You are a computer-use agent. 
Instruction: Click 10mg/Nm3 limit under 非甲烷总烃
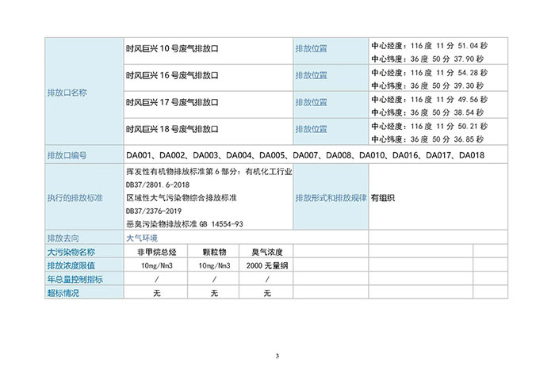click(156, 266)
